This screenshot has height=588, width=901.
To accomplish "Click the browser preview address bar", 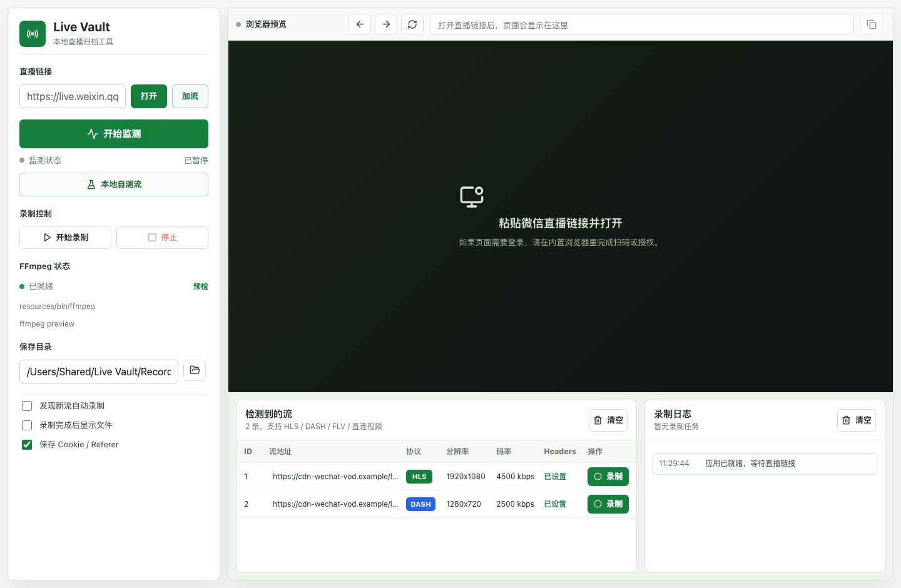I will coord(642,24).
